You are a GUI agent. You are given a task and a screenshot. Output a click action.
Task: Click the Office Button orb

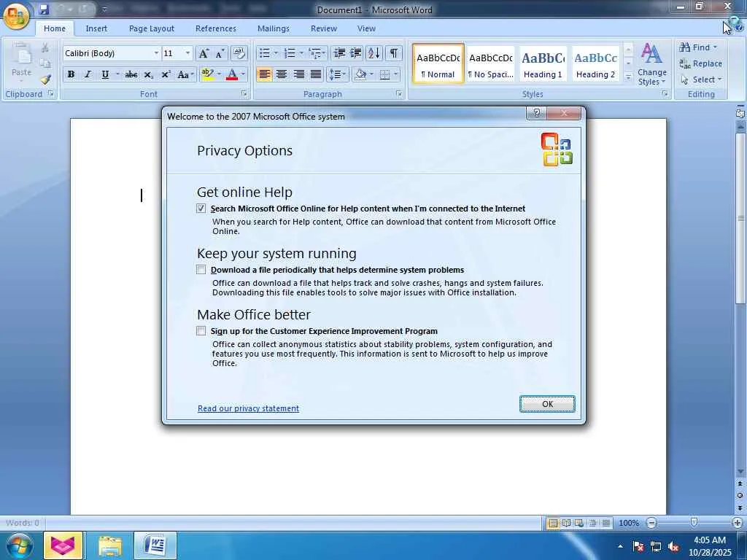[16, 16]
